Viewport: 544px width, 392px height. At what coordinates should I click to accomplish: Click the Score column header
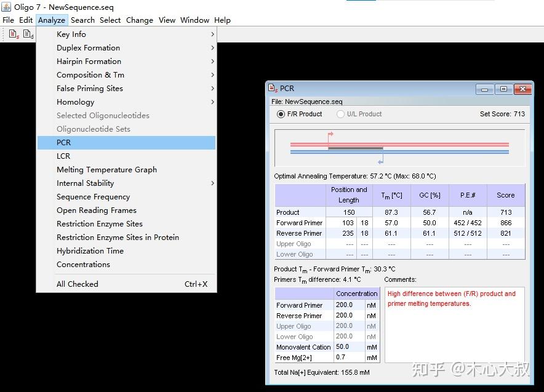coord(506,195)
